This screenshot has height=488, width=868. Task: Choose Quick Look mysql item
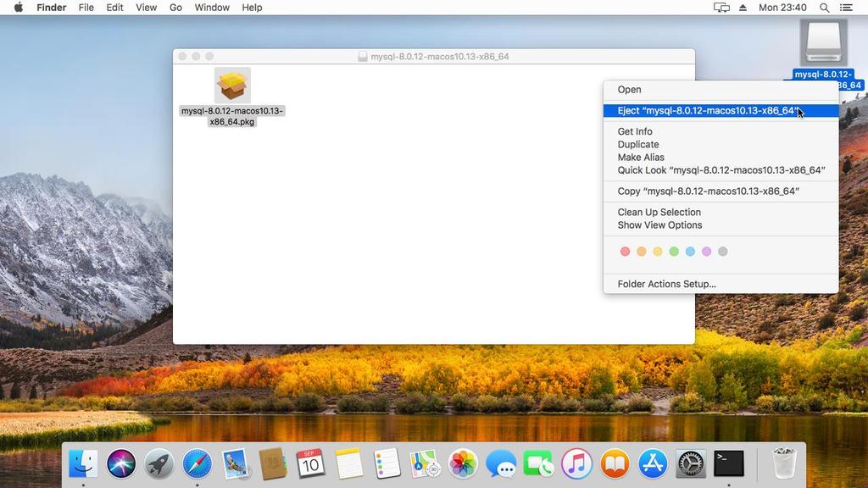721,170
